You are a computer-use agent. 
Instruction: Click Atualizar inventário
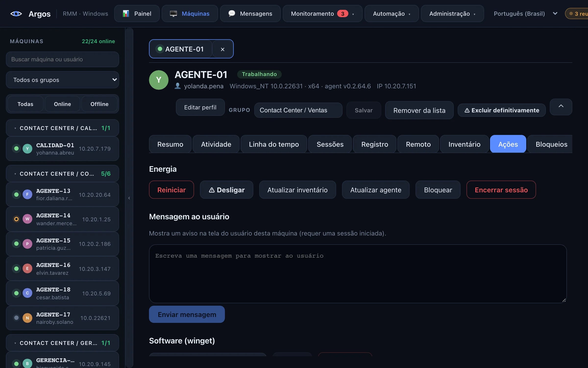pos(297,190)
